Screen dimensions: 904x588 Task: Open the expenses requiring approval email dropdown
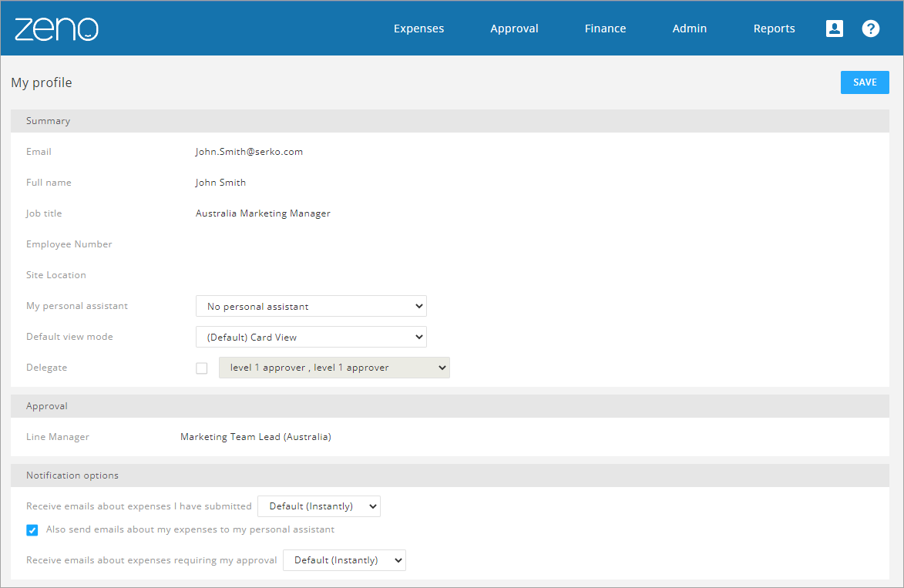click(x=344, y=560)
